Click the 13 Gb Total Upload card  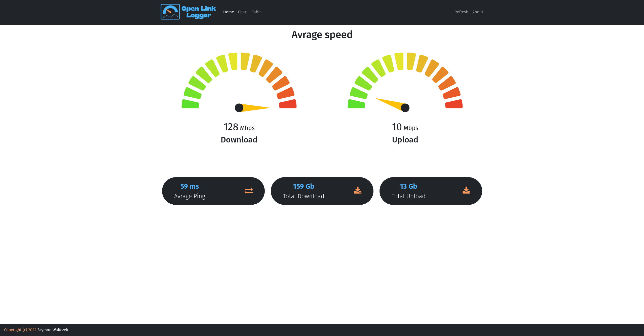[x=431, y=191]
